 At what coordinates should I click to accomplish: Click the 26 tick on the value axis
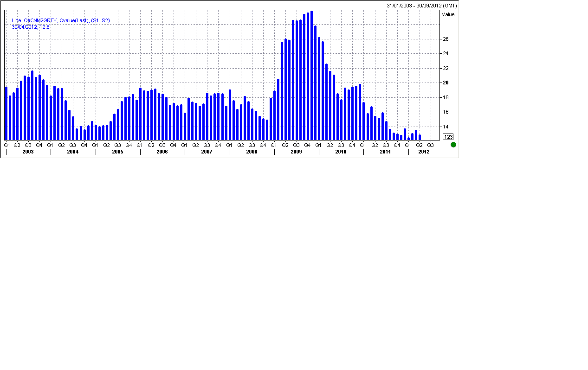point(445,39)
